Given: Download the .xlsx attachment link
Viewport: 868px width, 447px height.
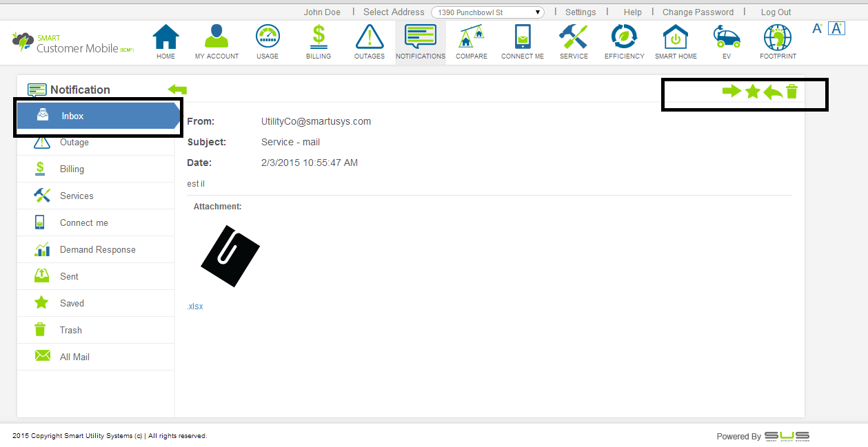Looking at the screenshot, I should click(195, 306).
